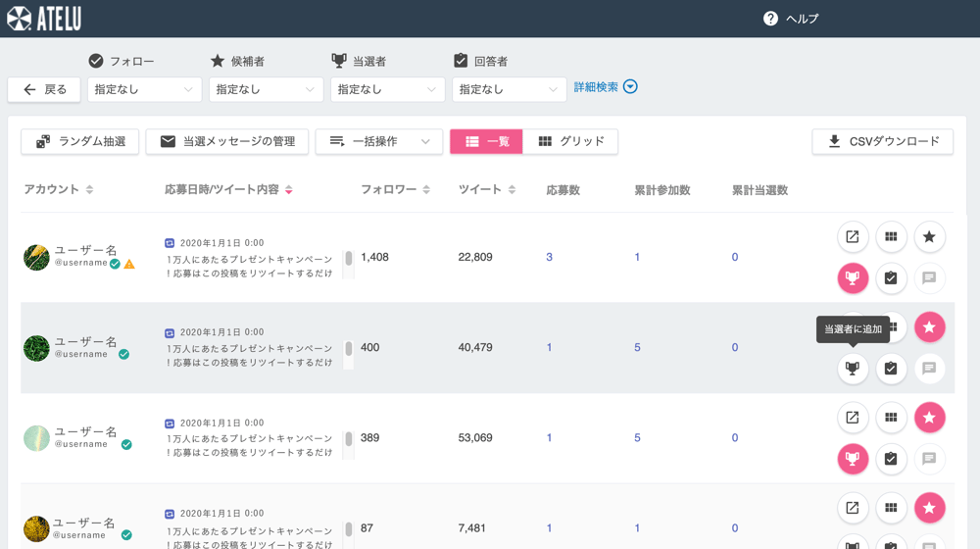
Task: Click the tweet count 53,069
Action: (x=475, y=437)
